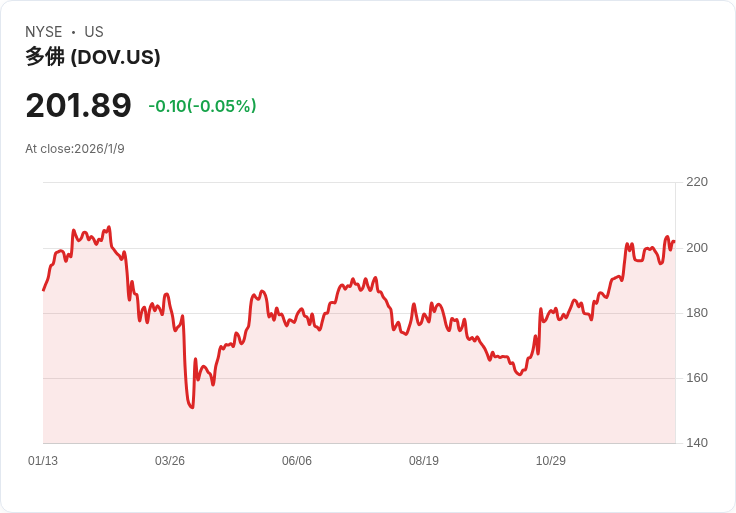Select the 180 y-axis price label
Viewport: 736px width, 513px height.
click(x=697, y=313)
